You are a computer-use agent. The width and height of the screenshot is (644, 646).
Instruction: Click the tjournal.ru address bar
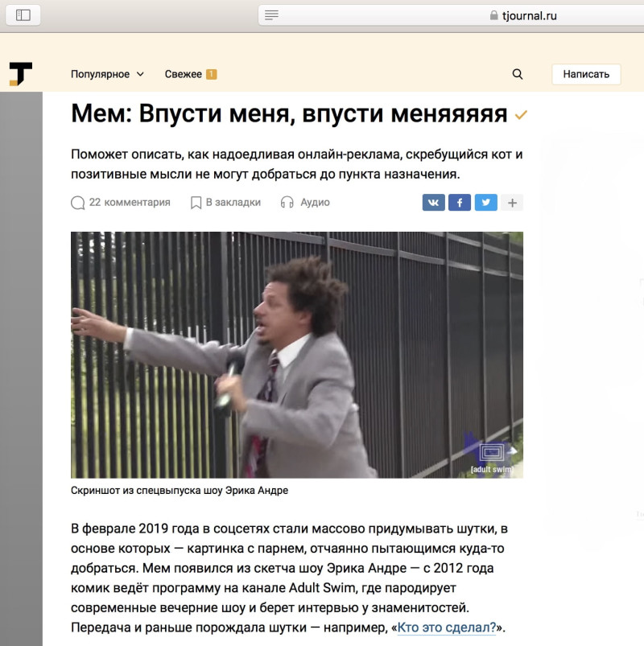pos(451,15)
